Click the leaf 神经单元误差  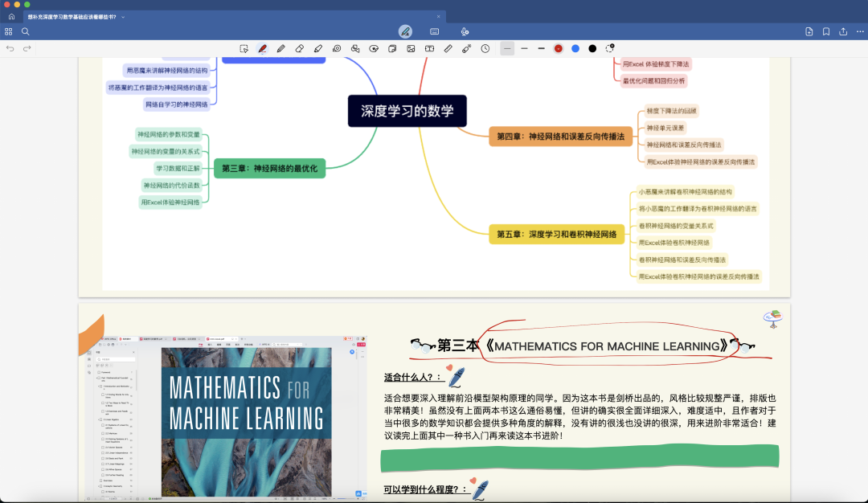(665, 128)
